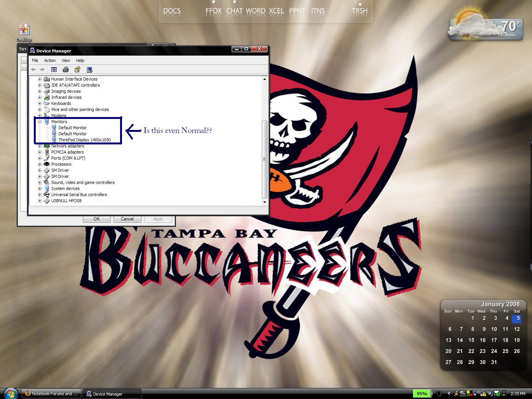The height and width of the screenshot is (399, 532).
Task: Open the Properties help toolbar icon
Action: click(78, 70)
